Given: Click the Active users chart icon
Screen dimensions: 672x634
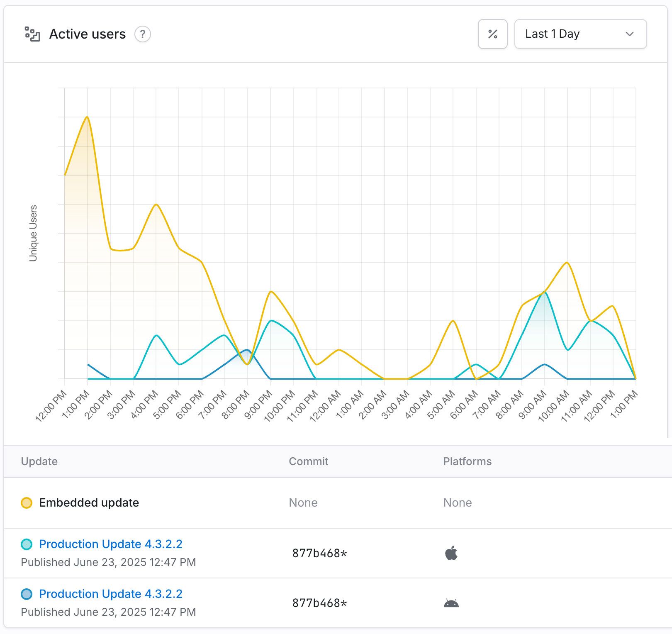Looking at the screenshot, I should [32, 33].
